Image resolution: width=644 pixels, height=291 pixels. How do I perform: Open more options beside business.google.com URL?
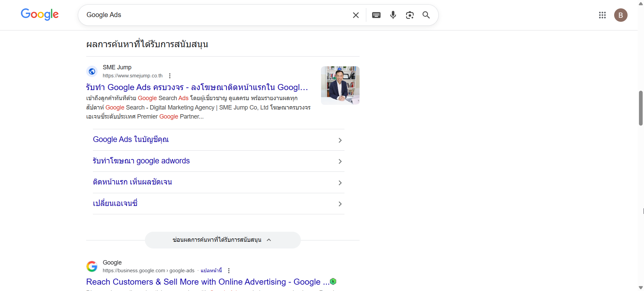(x=229, y=271)
